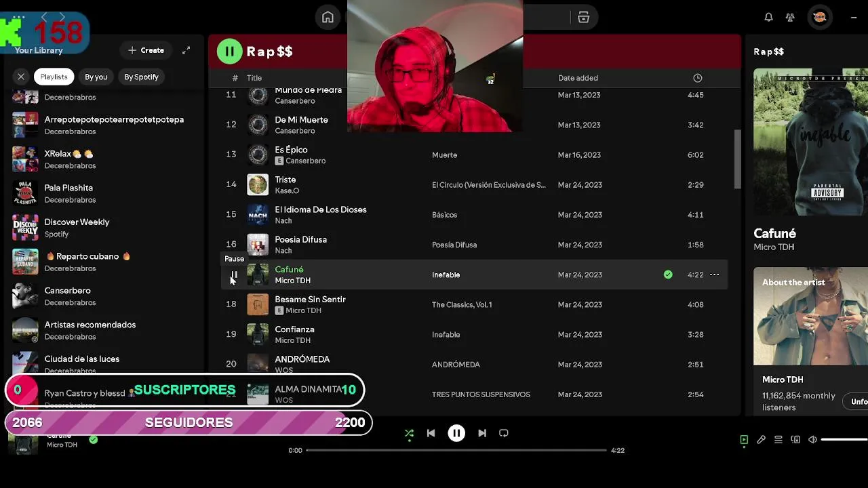Open the Home icon in top bar
Image resolution: width=868 pixels, height=488 pixels.
coord(328,18)
